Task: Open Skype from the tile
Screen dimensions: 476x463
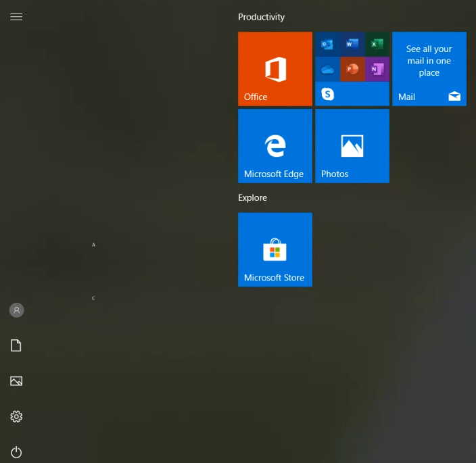Action: point(327,94)
